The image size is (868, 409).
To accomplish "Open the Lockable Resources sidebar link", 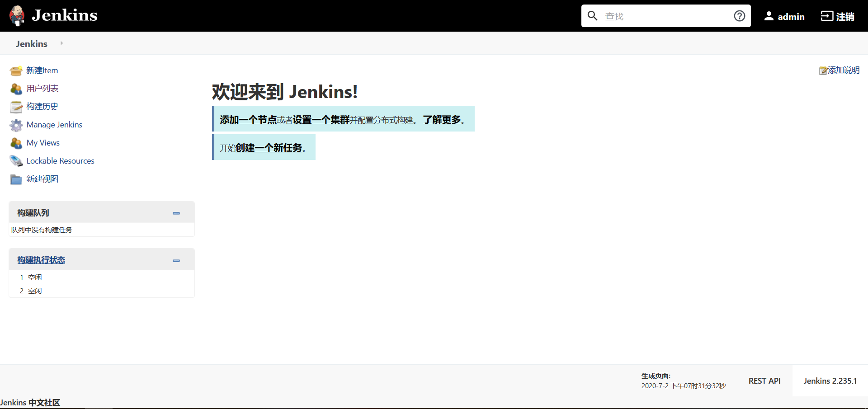I will [61, 161].
